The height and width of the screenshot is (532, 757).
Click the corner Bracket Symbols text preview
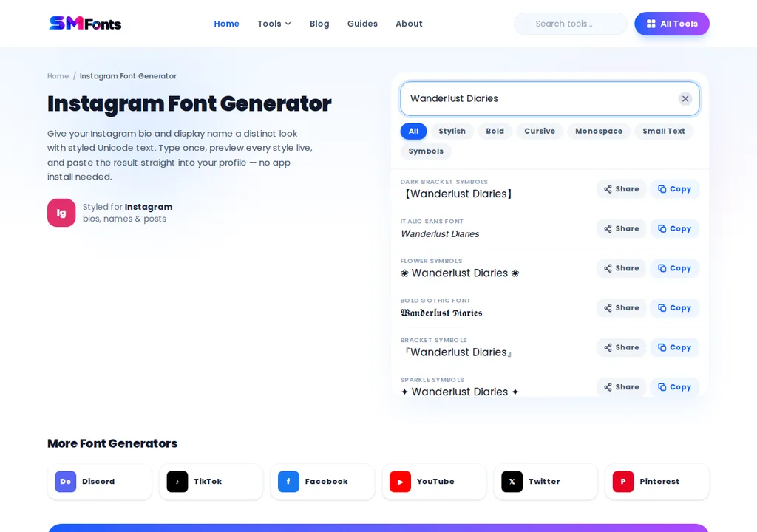coord(458,352)
